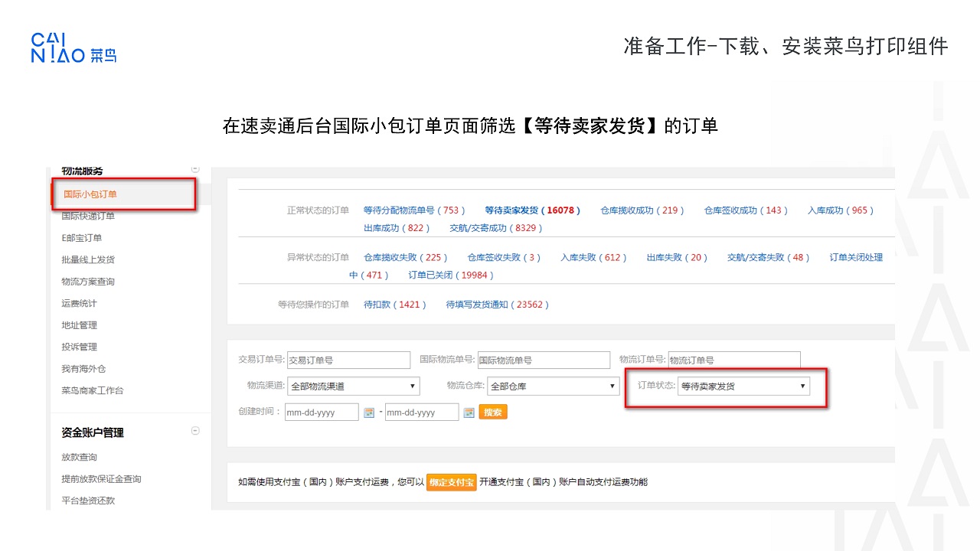Viewport: 980px width, 551px height.
Task: Click the start creation date field
Action: point(322,412)
